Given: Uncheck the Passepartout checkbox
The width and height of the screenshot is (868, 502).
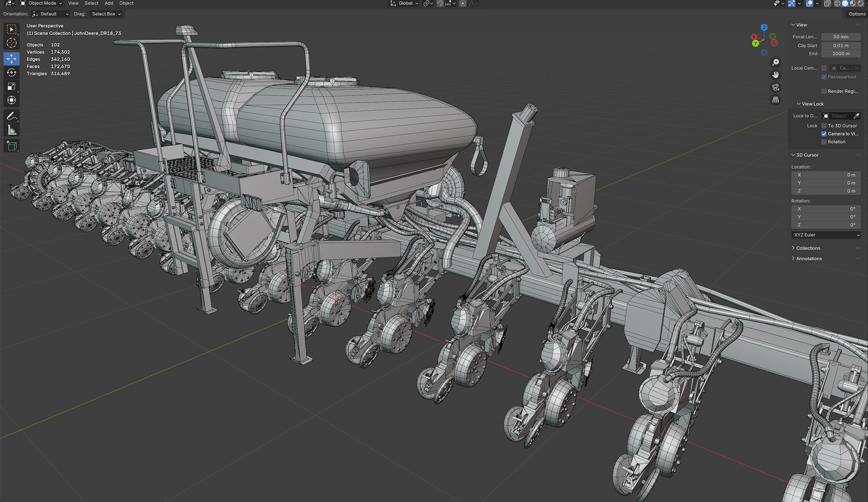Looking at the screenshot, I should point(824,77).
